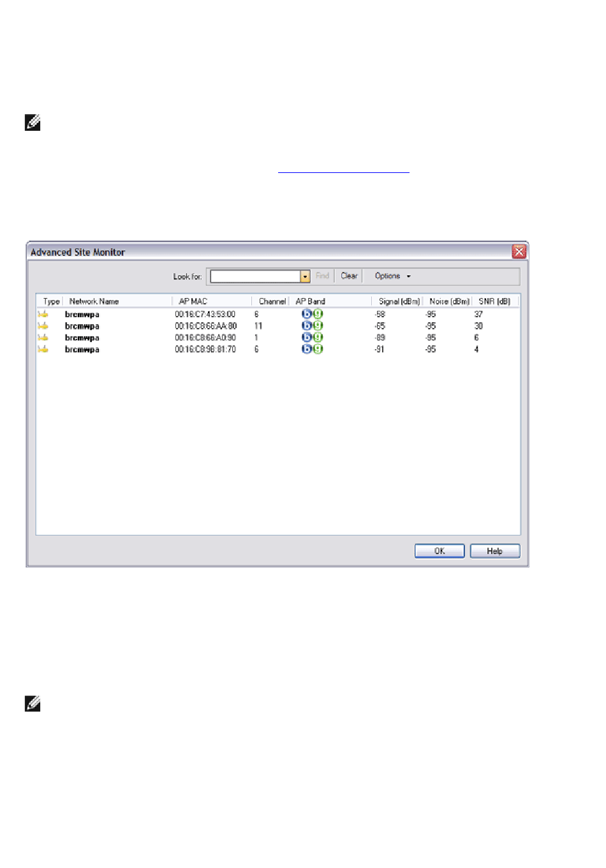Click the 802.11g band icon in first row
This screenshot has height=868, width=606.
318,314
